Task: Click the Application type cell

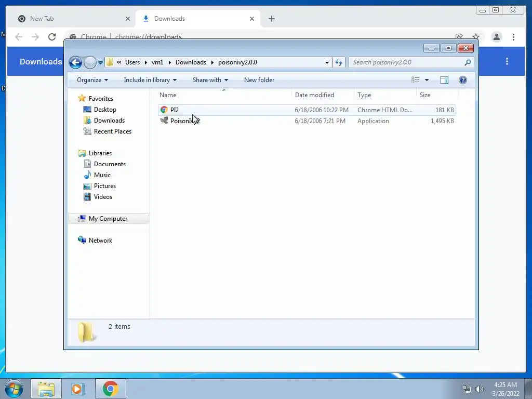Action: coord(373,121)
